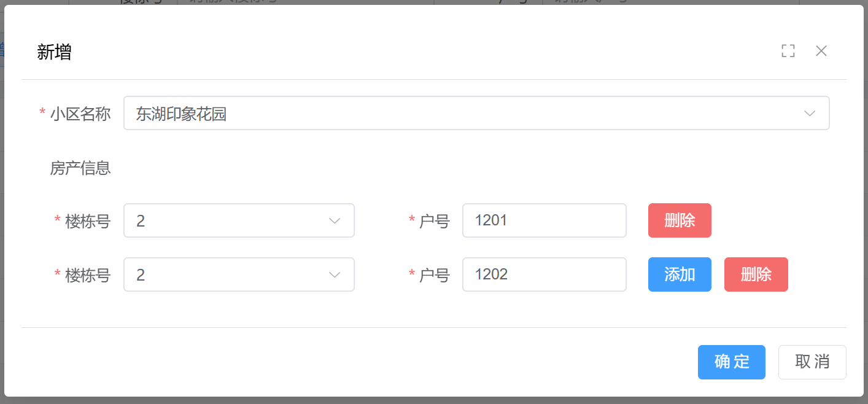Viewport: 868px width, 404px height.
Task: Click the 房产信息 section label
Action: (x=80, y=168)
